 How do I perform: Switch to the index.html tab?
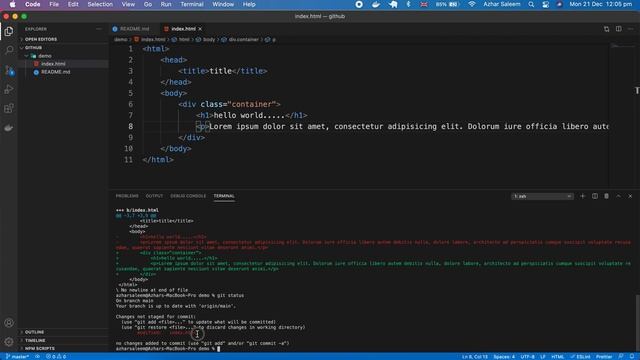coord(183,29)
